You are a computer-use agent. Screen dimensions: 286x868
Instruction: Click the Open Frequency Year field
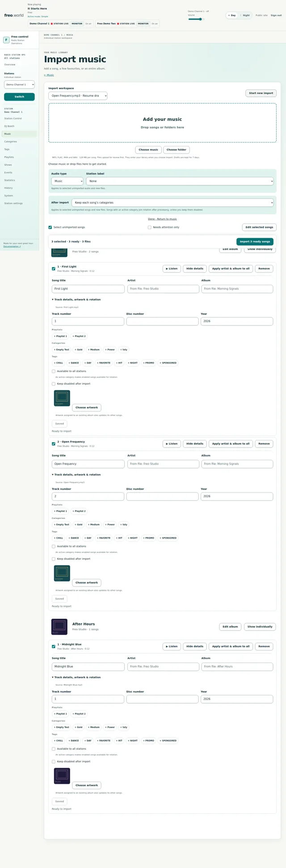pos(237,496)
